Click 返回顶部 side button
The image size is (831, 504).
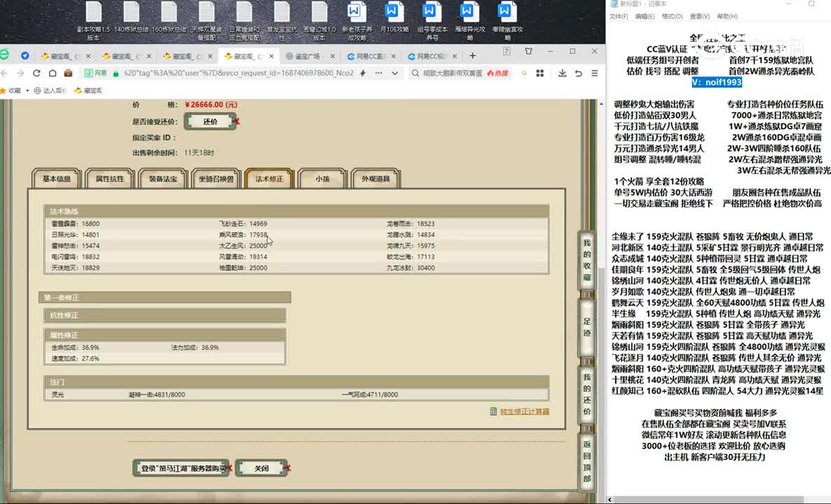(x=586, y=461)
